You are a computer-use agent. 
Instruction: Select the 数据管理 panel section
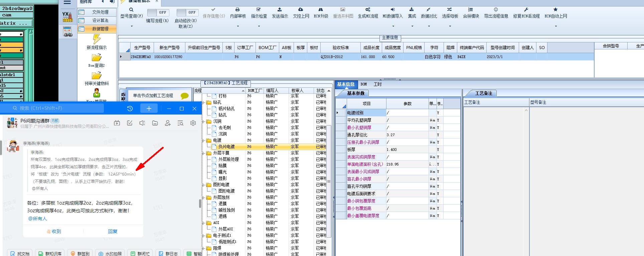click(97, 29)
